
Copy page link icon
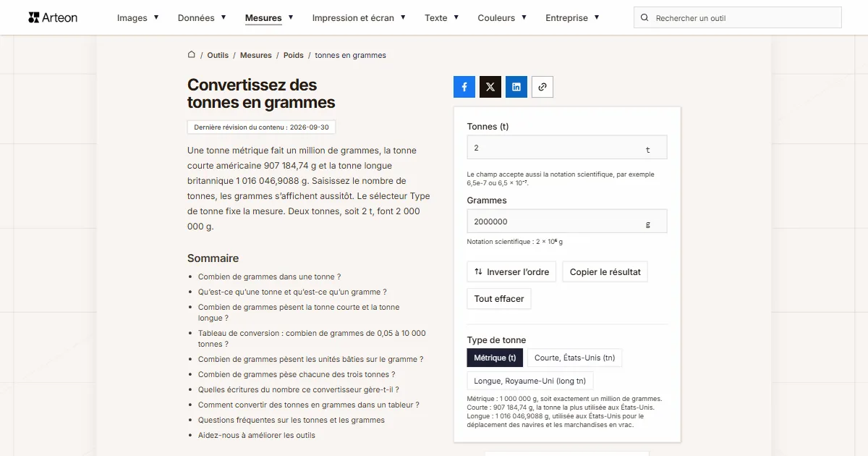coord(542,87)
